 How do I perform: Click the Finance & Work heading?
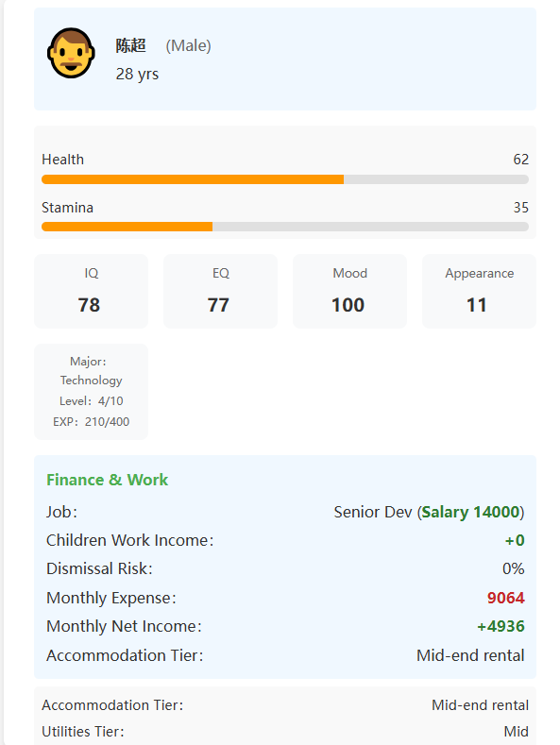(107, 480)
